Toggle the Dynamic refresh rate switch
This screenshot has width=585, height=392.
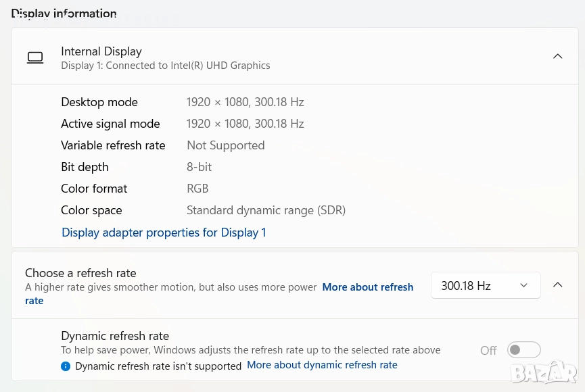[524, 350]
